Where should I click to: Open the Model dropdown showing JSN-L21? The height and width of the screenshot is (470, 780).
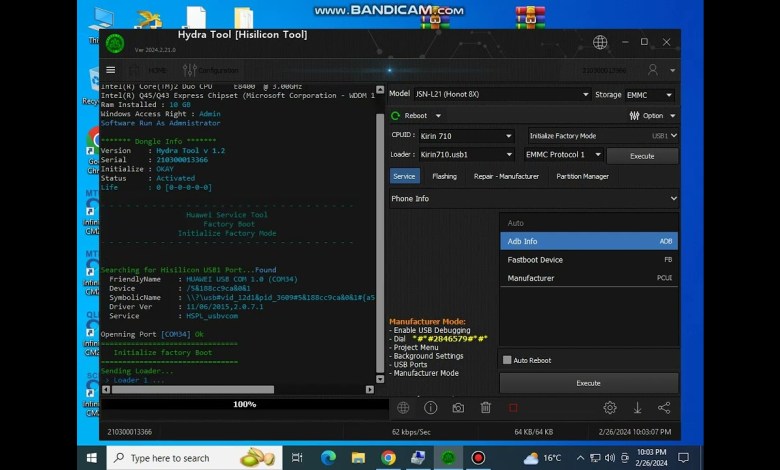[x=502, y=94]
